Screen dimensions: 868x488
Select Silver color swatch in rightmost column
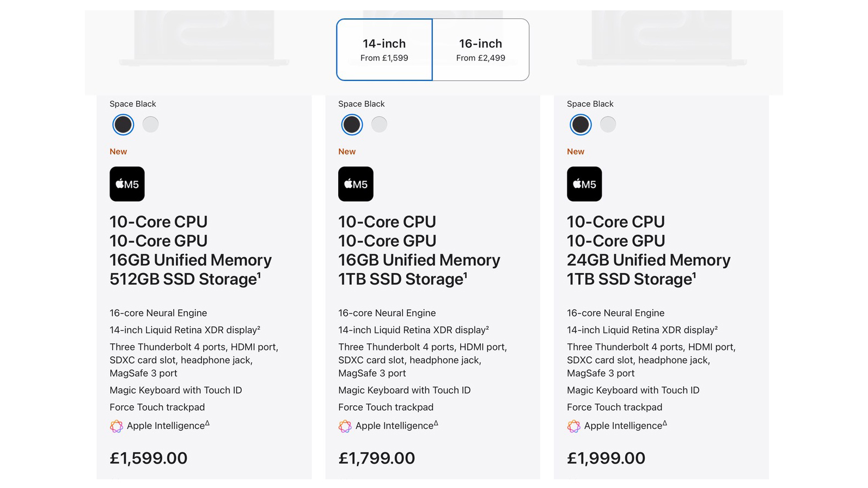point(608,124)
